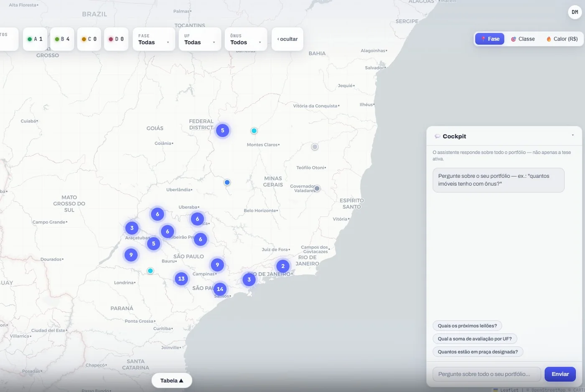Expand the Tabela panel
Viewport: 585px width, 392px height.
click(172, 381)
